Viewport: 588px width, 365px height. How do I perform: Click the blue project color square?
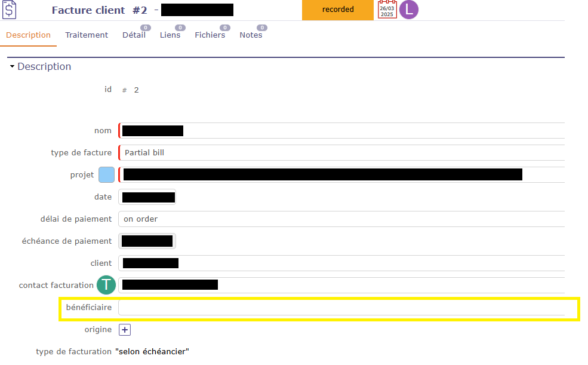106,175
